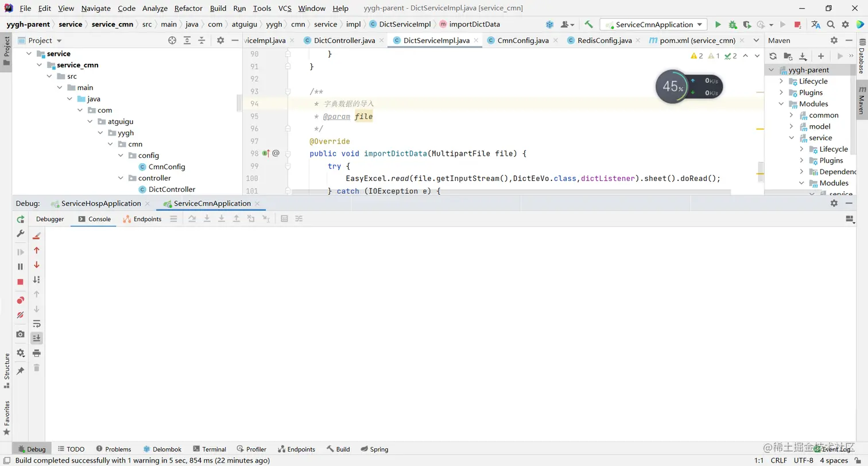Clear the console output
The height and width of the screenshot is (466, 868).
[x=37, y=235]
